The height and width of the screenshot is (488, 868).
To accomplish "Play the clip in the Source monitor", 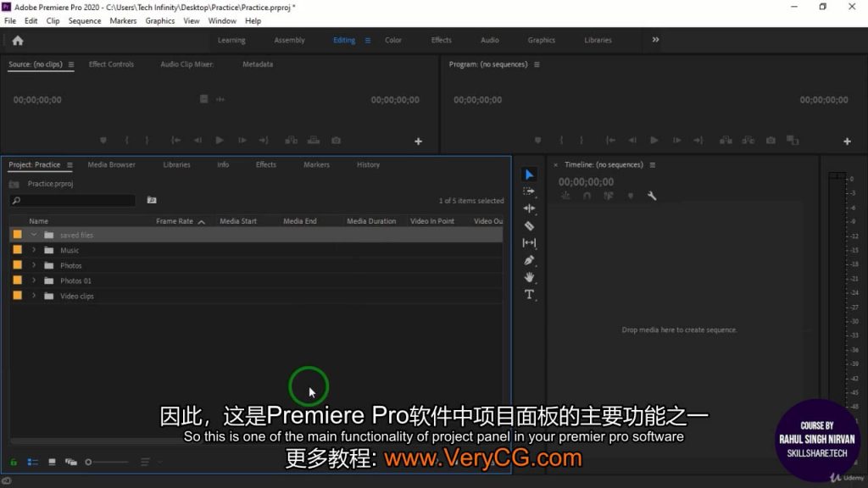I will click(x=220, y=141).
